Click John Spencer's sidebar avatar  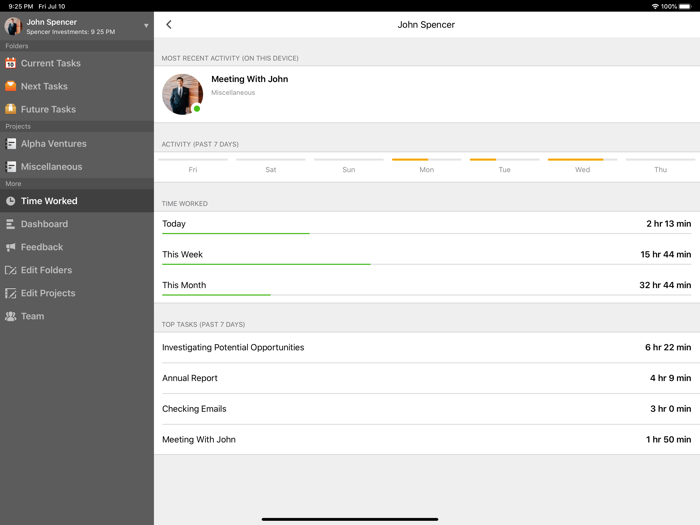click(x=13, y=26)
